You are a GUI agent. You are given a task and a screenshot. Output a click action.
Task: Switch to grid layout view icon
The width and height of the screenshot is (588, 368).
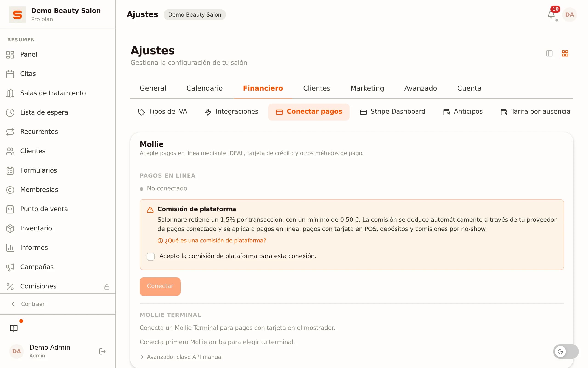(x=565, y=53)
